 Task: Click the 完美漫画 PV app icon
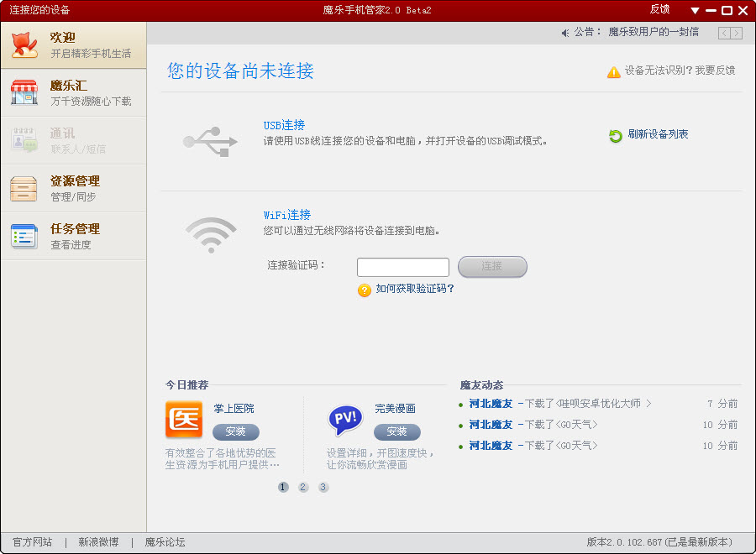[345, 420]
